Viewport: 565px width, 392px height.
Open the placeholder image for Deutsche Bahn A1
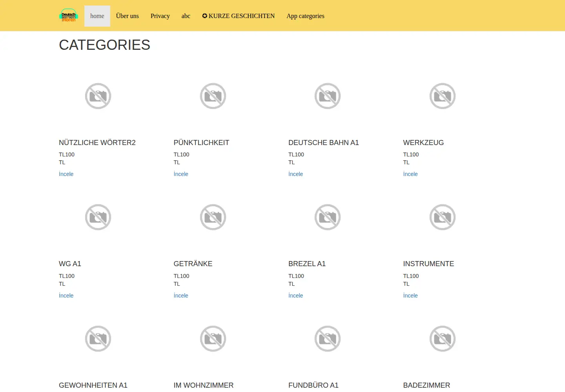pos(328,96)
